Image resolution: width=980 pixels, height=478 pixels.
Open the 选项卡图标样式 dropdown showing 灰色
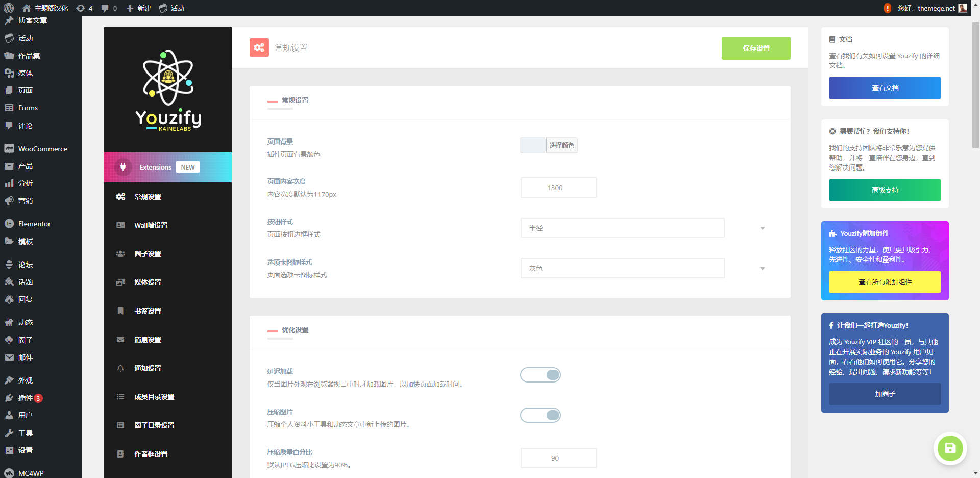click(622, 268)
